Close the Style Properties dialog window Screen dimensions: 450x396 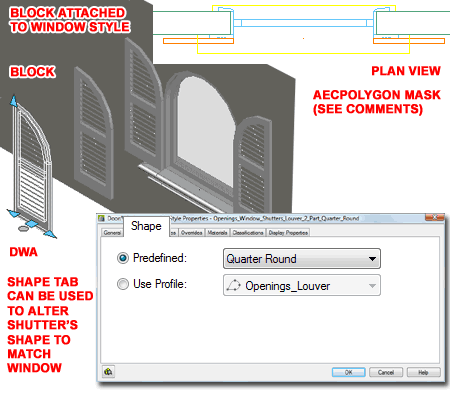pyautogui.click(x=435, y=218)
